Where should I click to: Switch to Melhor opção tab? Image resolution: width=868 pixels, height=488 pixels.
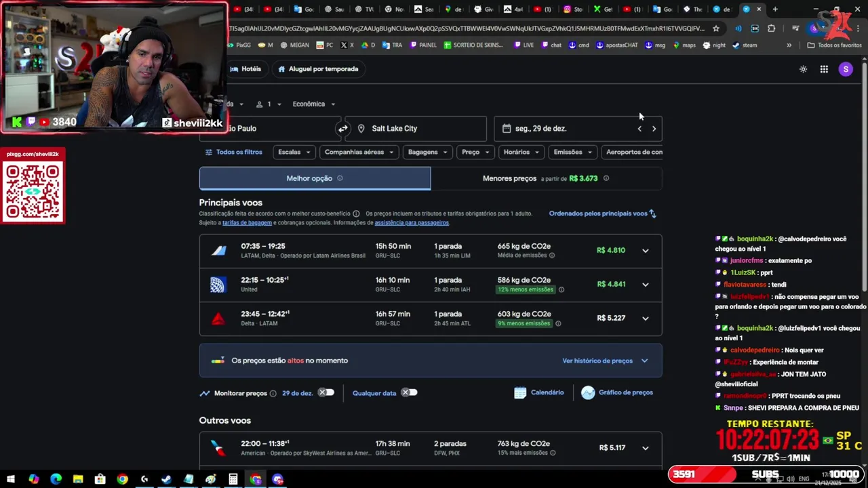click(x=315, y=178)
